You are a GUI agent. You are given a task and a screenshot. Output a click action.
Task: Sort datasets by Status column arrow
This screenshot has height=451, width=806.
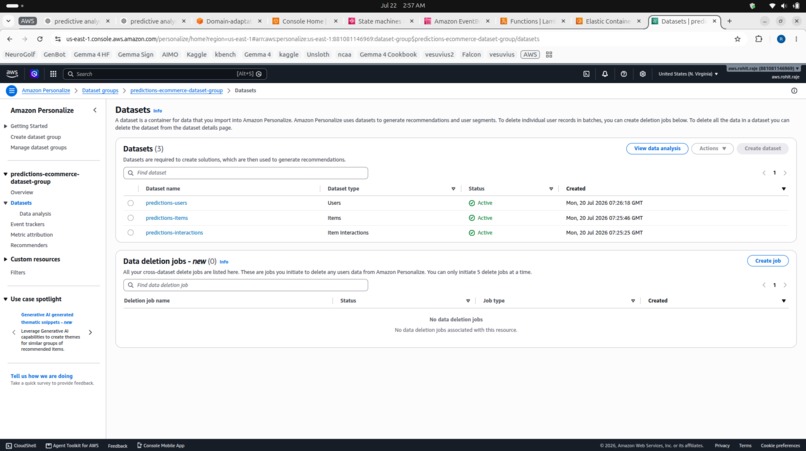point(551,189)
